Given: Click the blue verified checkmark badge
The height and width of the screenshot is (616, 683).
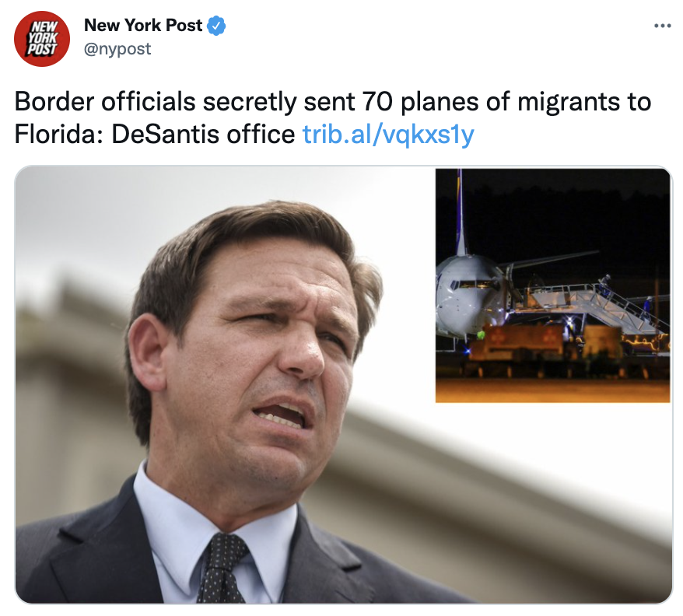Looking at the screenshot, I should [x=216, y=26].
